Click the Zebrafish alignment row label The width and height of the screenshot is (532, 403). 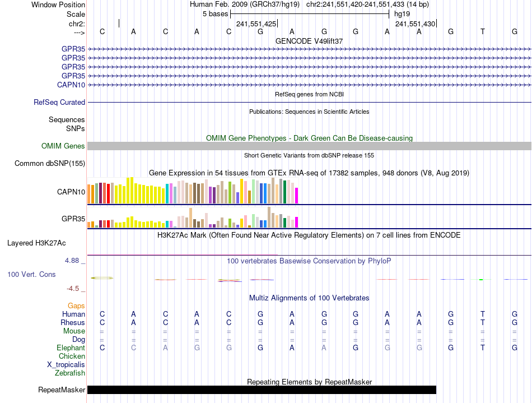tap(70, 373)
